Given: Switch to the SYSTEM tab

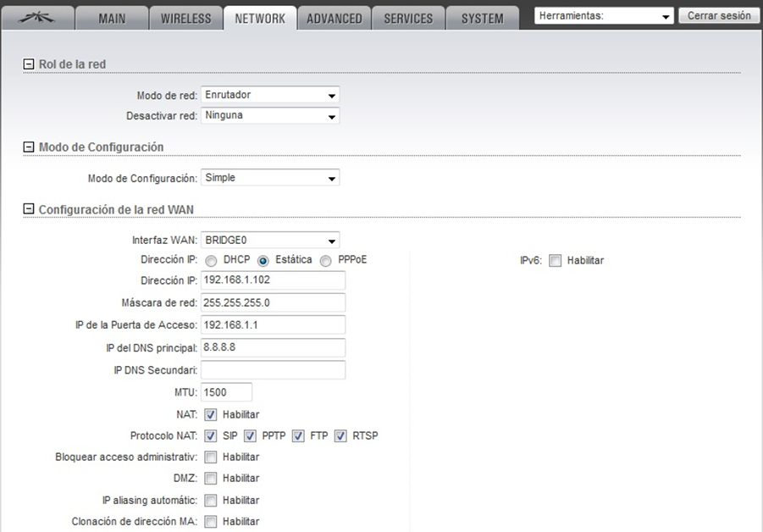Looking at the screenshot, I should [x=482, y=19].
